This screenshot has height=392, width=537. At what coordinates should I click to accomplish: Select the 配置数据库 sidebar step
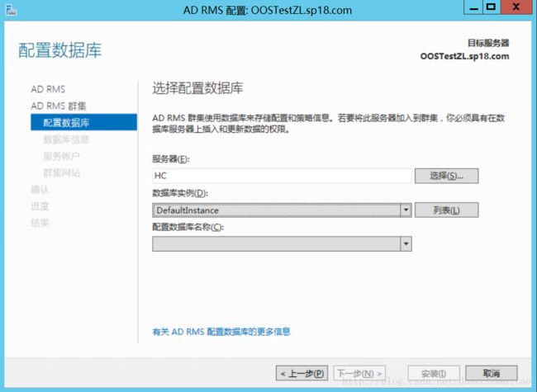84,122
